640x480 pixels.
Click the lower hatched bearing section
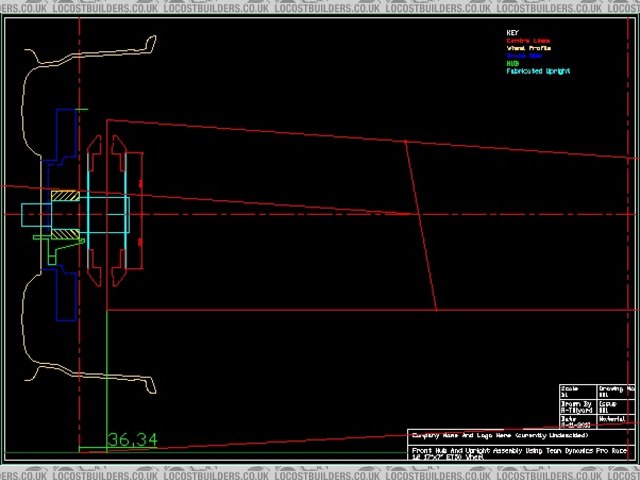65,234
